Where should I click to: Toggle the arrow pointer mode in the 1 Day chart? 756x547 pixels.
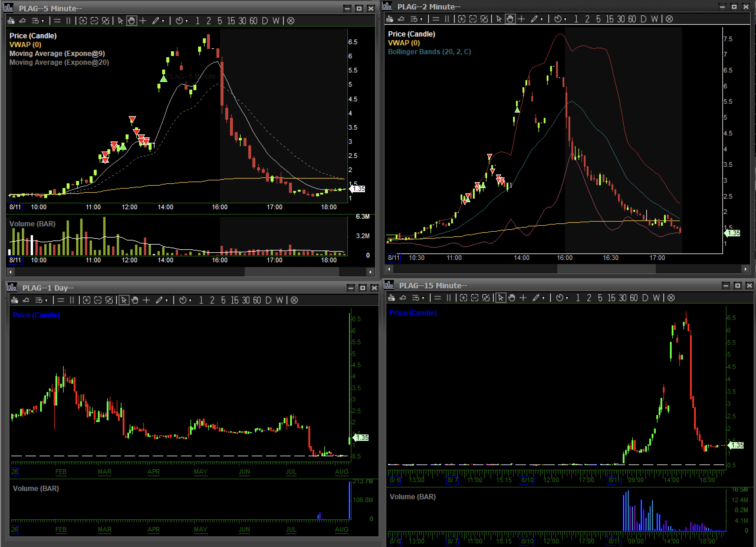pyautogui.click(x=124, y=300)
